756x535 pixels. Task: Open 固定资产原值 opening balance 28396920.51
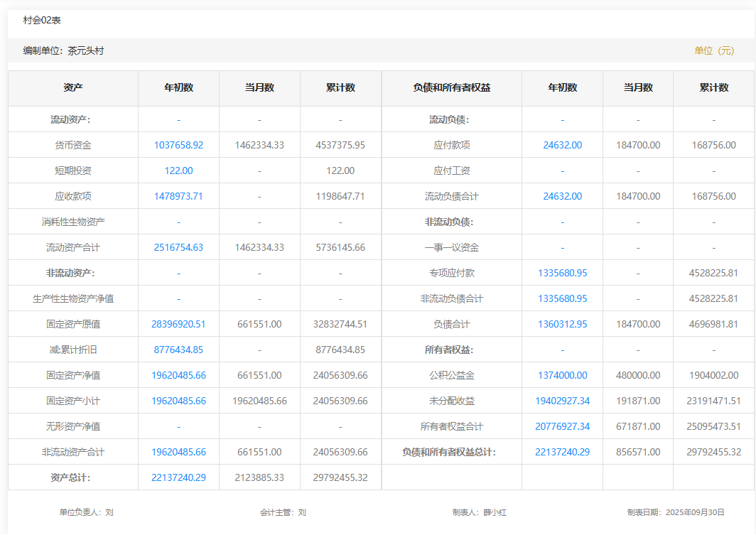pos(178,324)
